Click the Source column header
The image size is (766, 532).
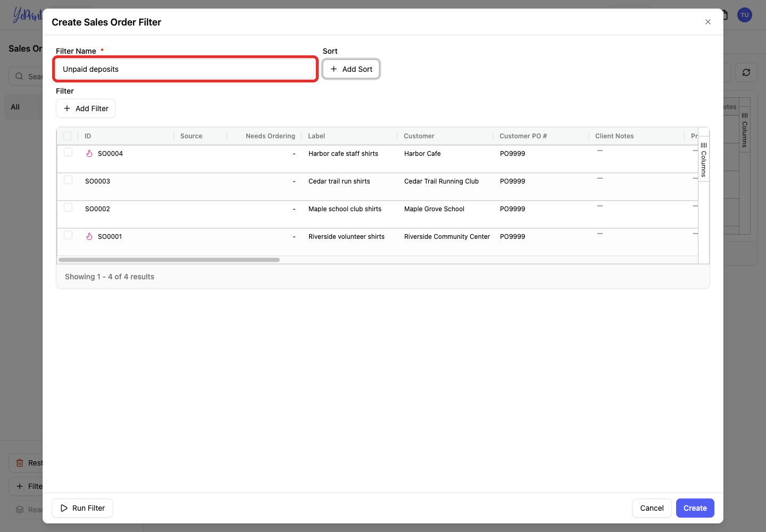pos(191,136)
